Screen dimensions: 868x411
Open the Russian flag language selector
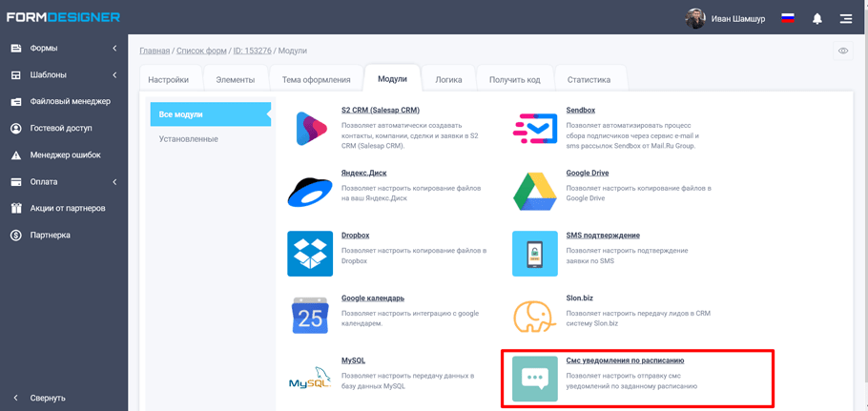[788, 18]
